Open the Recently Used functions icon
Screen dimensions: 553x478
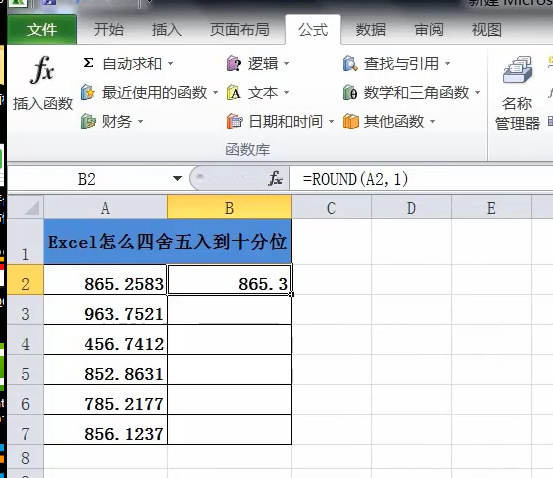(x=88, y=92)
